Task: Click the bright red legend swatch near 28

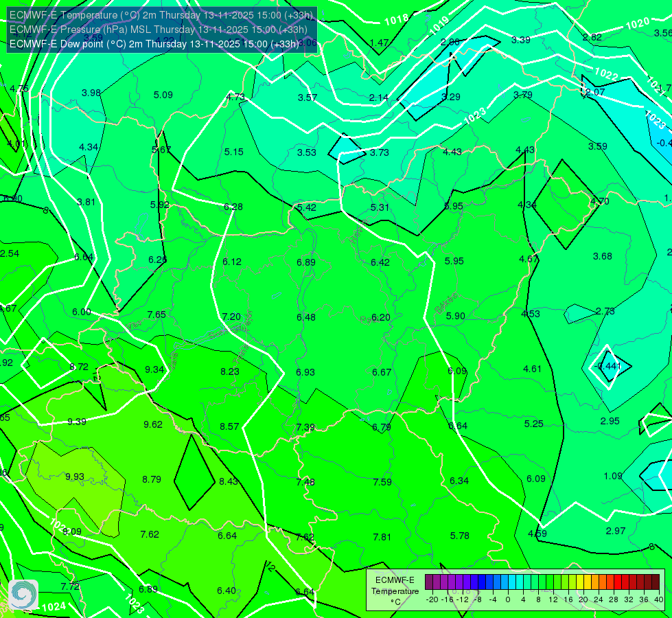Action: click(x=618, y=582)
